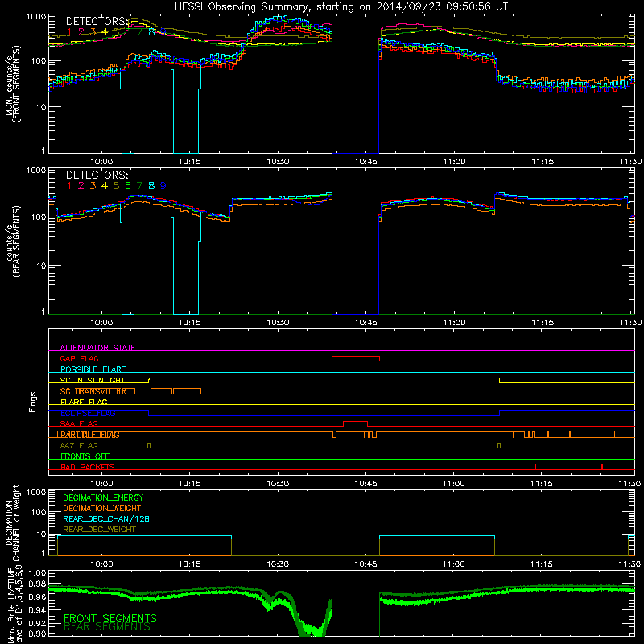This screenshot has height=644, width=644.
Task: Click the 10:45 time label under the decimation plot
Action: pos(366,564)
